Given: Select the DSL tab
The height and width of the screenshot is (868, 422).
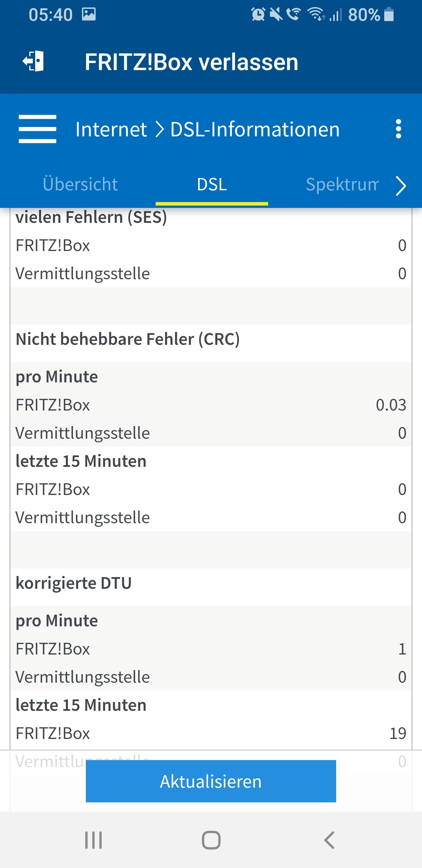Looking at the screenshot, I should pyautogui.click(x=212, y=184).
